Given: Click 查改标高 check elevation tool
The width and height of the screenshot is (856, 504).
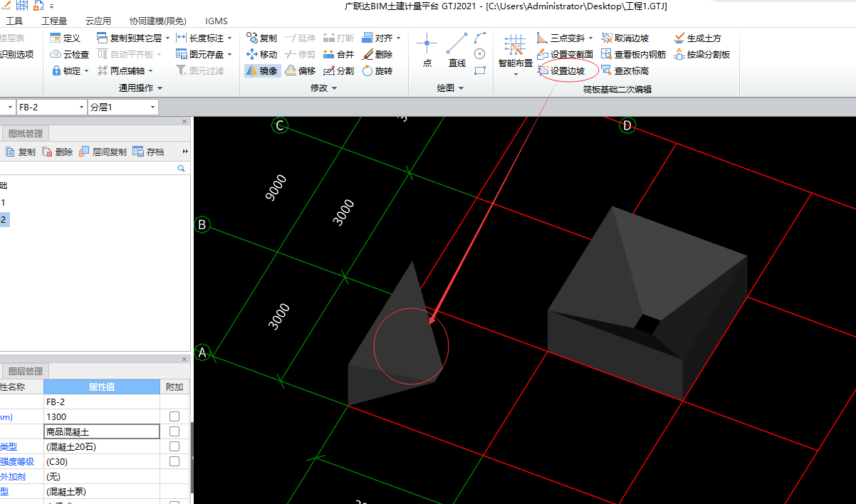Looking at the screenshot, I should (x=625, y=70).
